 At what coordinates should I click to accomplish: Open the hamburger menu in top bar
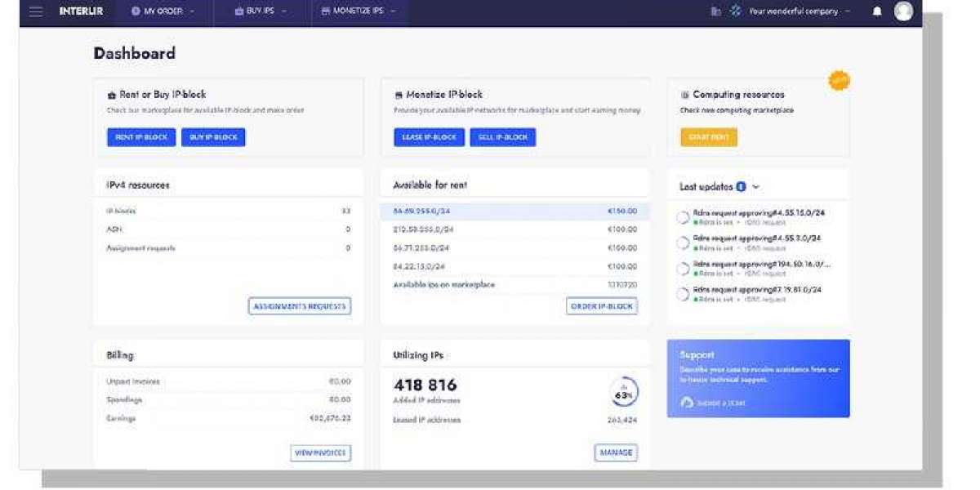coord(35,11)
